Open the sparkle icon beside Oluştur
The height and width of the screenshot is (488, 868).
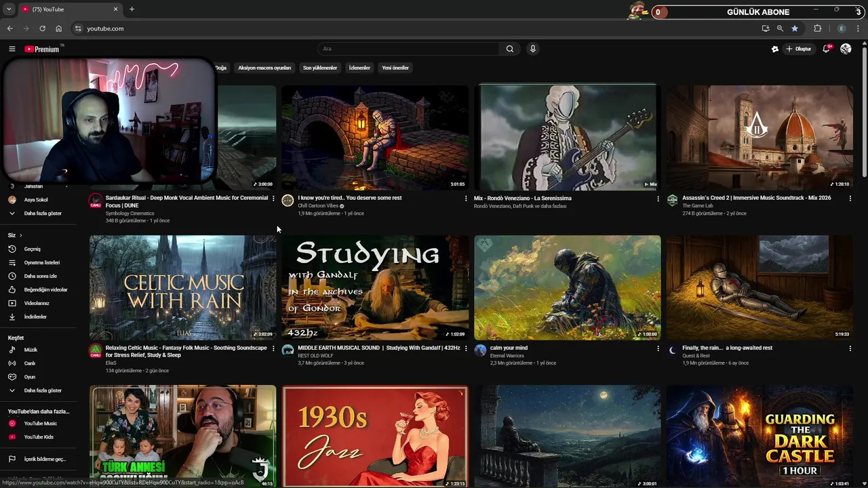[x=775, y=49]
